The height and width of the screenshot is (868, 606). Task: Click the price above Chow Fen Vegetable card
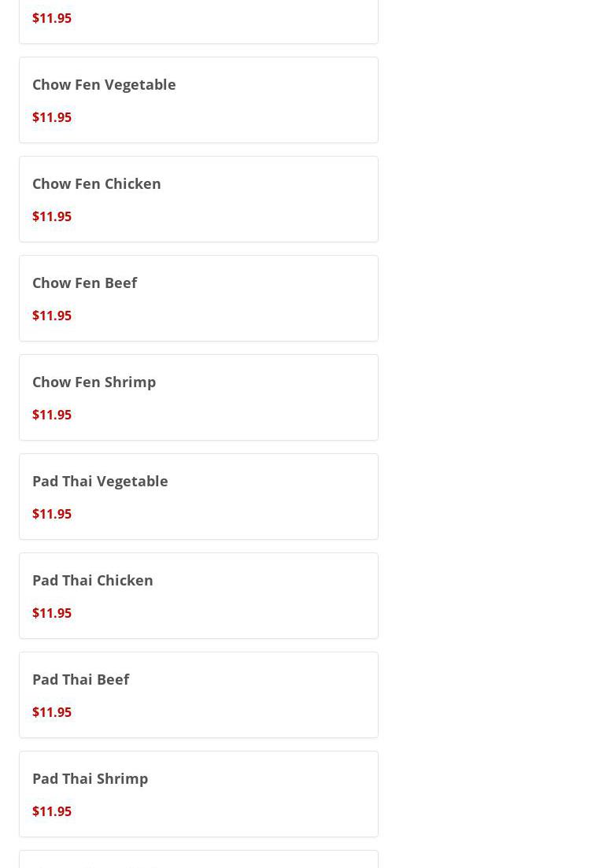(x=52, y=18)
